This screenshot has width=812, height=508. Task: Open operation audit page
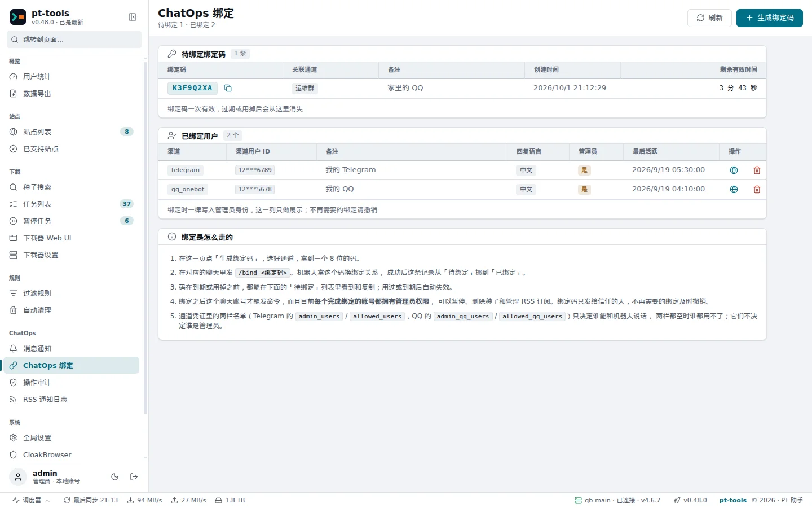(72, 383)
